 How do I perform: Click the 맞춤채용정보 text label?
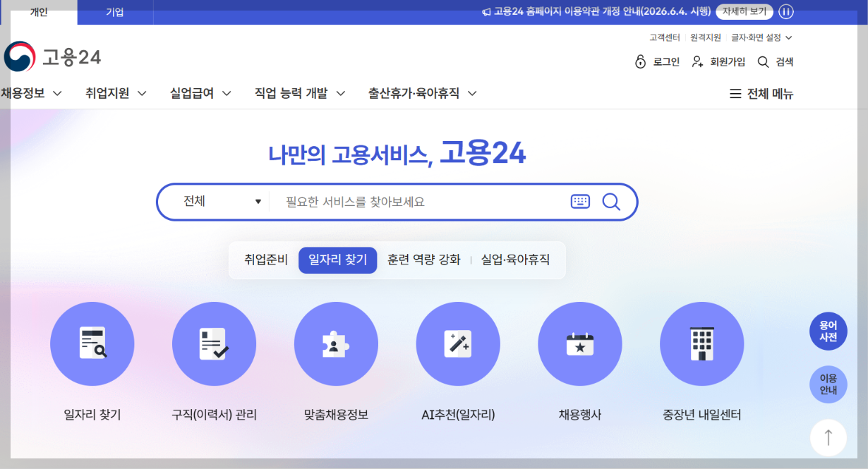tap(336, 415)
